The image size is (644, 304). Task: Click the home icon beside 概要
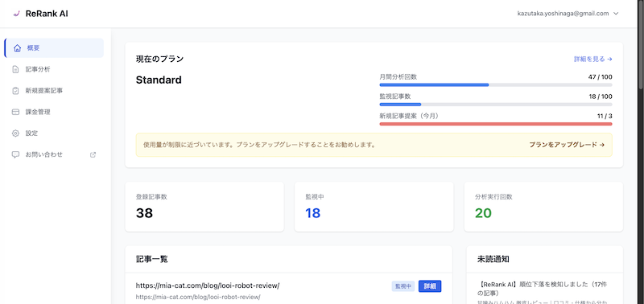tap(17, 48)
